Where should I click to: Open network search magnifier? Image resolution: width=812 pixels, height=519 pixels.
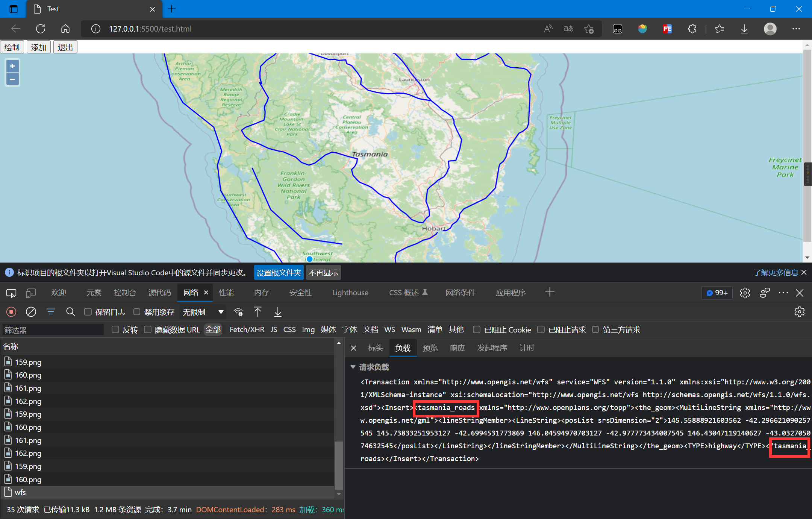click(70, 312)
